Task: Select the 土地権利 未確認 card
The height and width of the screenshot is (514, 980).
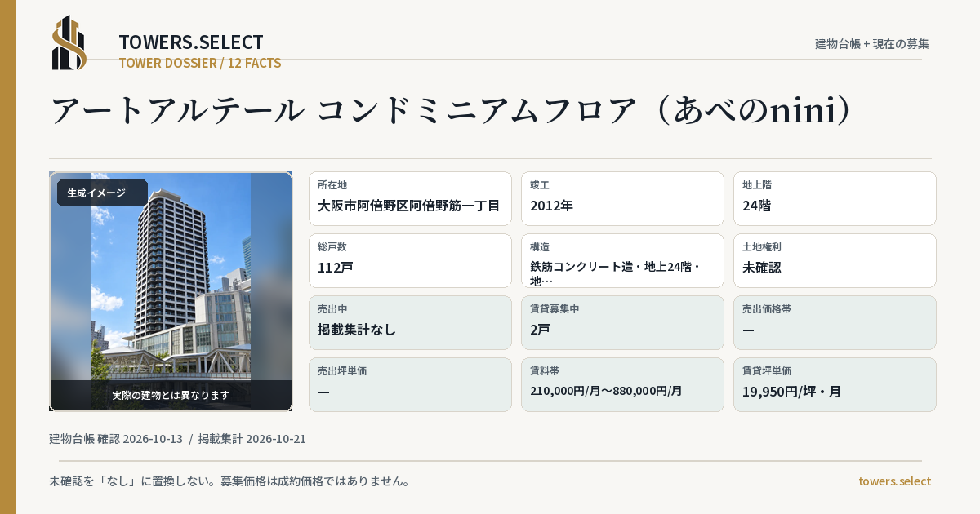Action: tap(835, 260)
